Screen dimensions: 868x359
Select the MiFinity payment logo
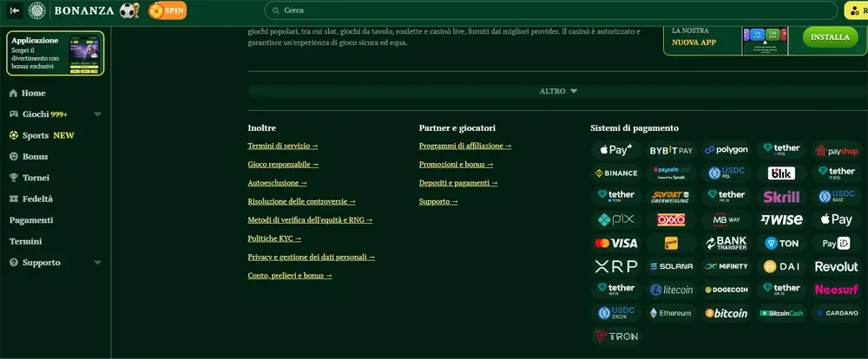727,266
